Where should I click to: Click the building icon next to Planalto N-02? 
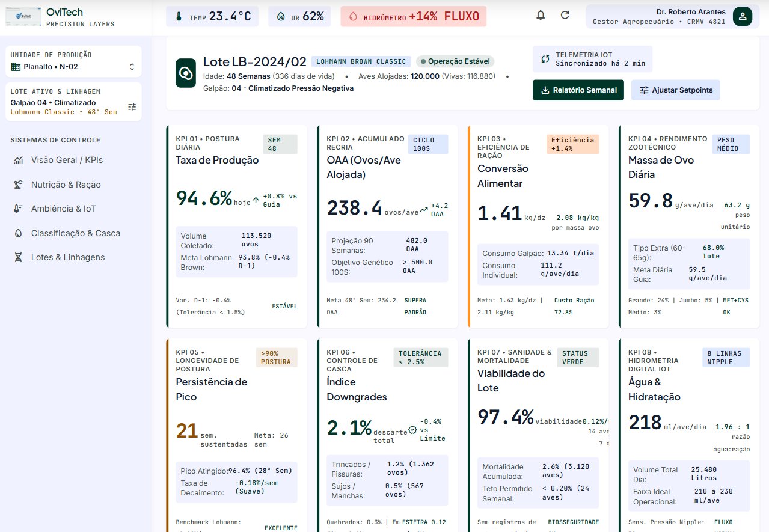pos(16,67)
